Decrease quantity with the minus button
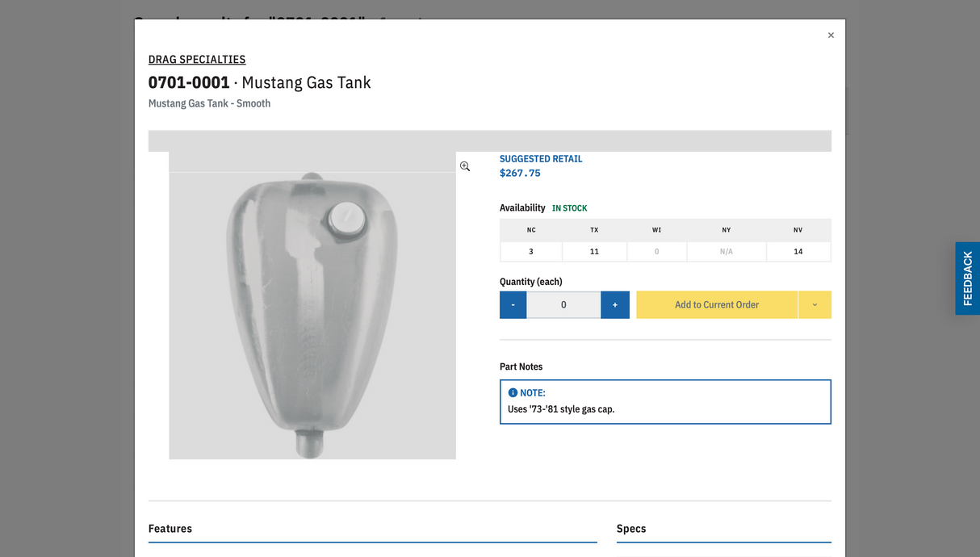Image resolution: width=980 pixels, height=557 pixels. coord(513,304)
